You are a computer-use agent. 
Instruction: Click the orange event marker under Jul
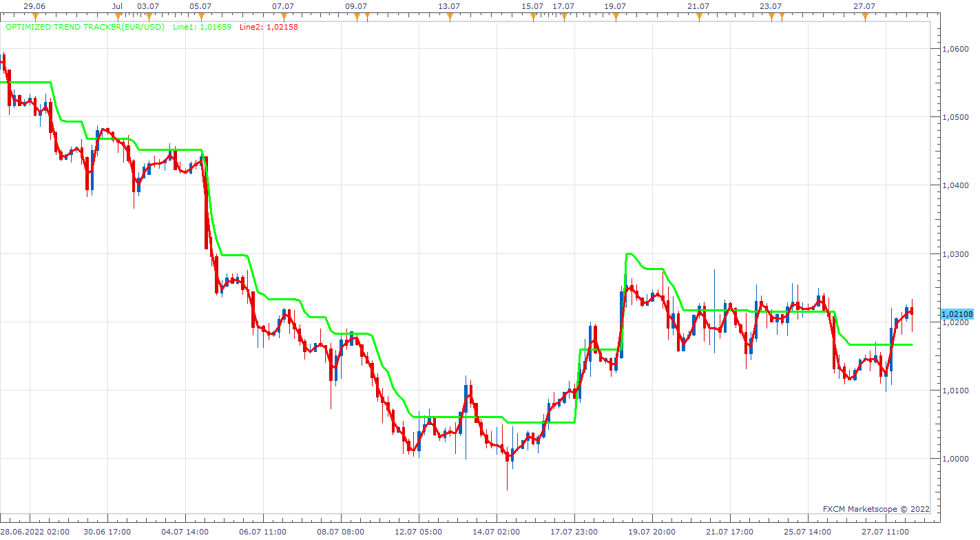[117, 17]
